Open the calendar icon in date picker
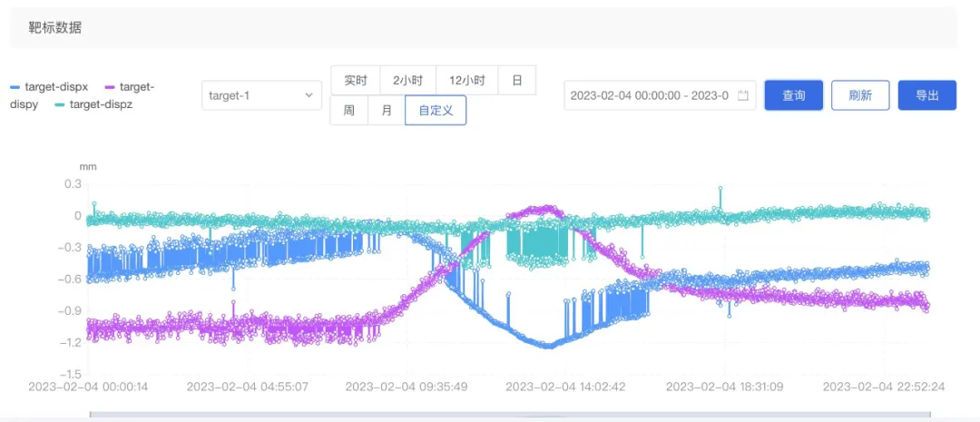Screen dimensions: 980x422 (743, 95)
